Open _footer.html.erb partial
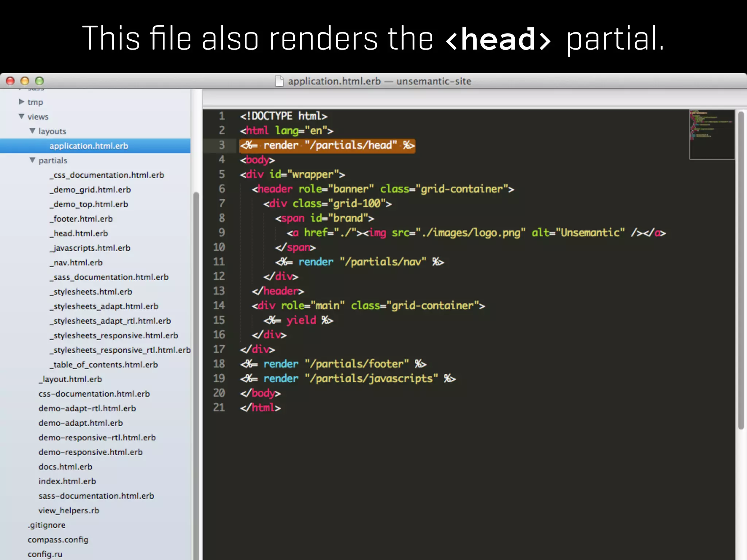This screenshot has height=560, width=747. click(81, 219)
